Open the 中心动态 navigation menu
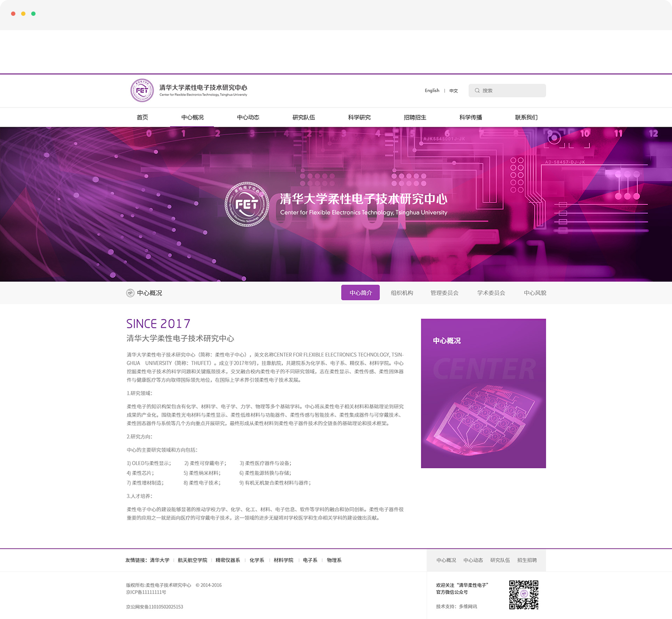 [248, 118]
